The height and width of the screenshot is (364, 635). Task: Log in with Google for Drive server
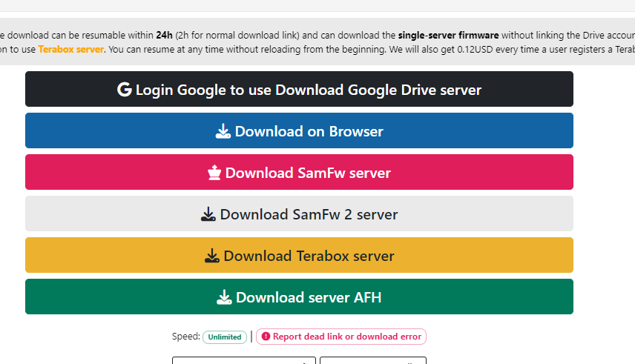tap(299, 89)
